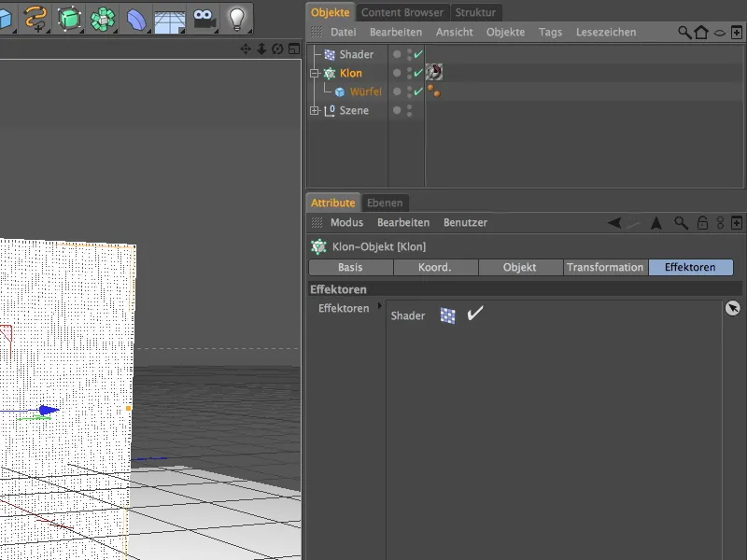This screenshot has width=747, height=560.
Task: Open the NURBS generator cube icon
Action: (69, 19)
